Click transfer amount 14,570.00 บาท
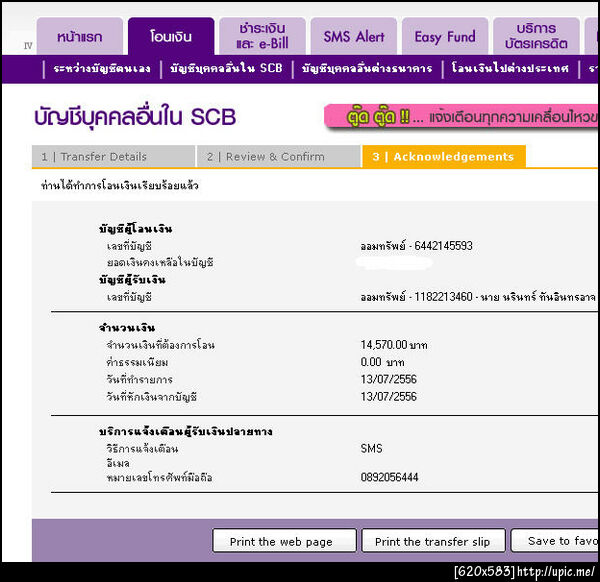This screenshot has height=582, width=600. tap(394, 345)
